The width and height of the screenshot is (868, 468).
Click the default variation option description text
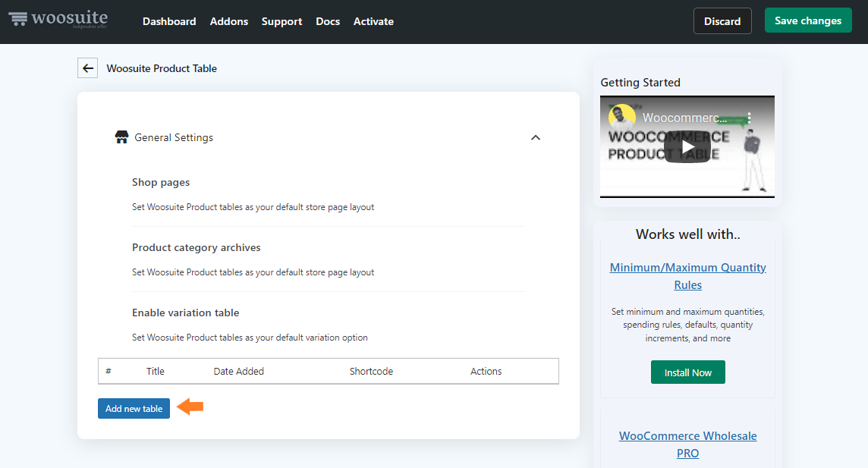click(x=250, y=338)
